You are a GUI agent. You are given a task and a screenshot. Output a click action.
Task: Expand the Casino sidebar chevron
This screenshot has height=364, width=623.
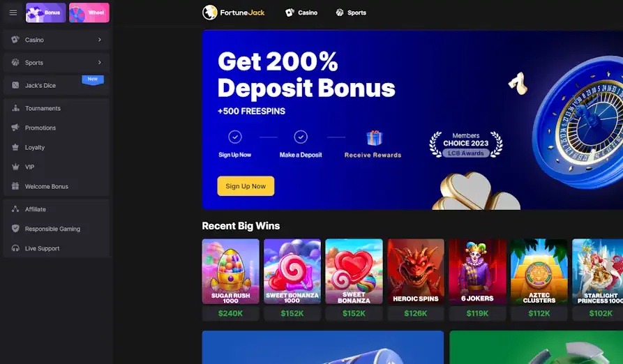[x=99, y=40]
